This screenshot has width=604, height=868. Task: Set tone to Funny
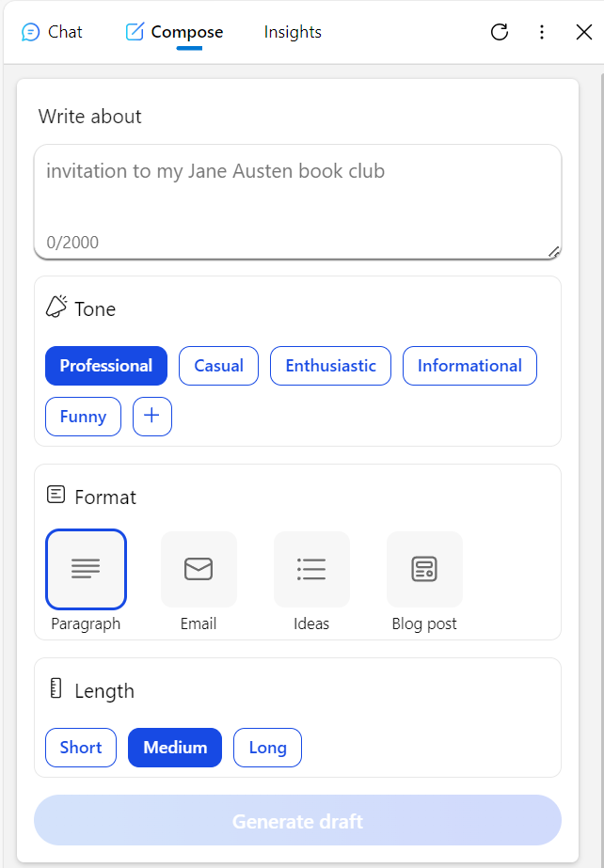[x=83, y=417]
